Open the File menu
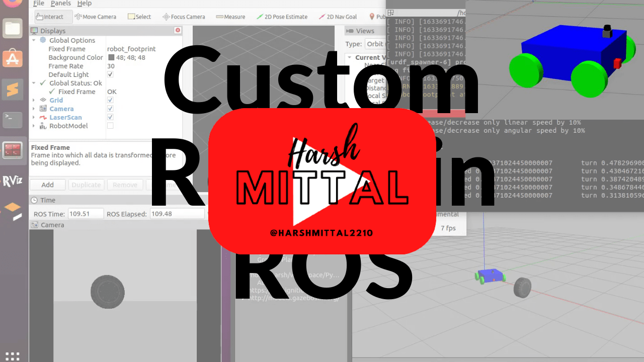The image size is (644, 362). click(39, 4)
